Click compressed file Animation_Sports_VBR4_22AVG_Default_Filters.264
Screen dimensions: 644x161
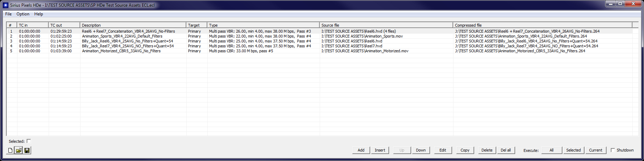tap(521, 36)
